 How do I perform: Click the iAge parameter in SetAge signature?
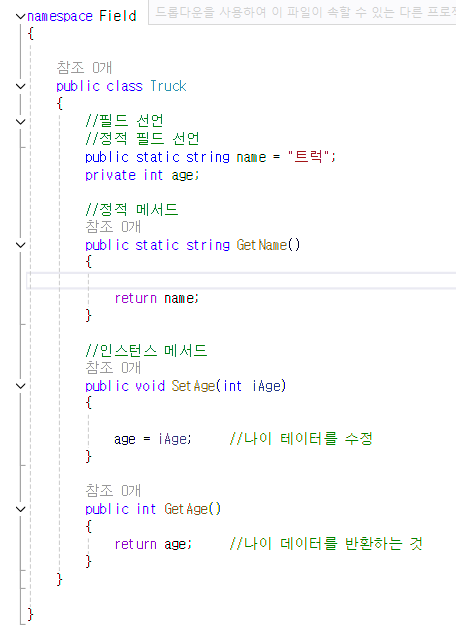266,386
